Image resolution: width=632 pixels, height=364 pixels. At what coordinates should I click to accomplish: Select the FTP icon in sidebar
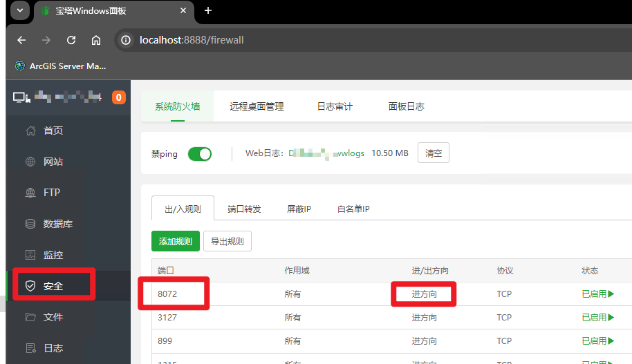(x=30, y=193)
